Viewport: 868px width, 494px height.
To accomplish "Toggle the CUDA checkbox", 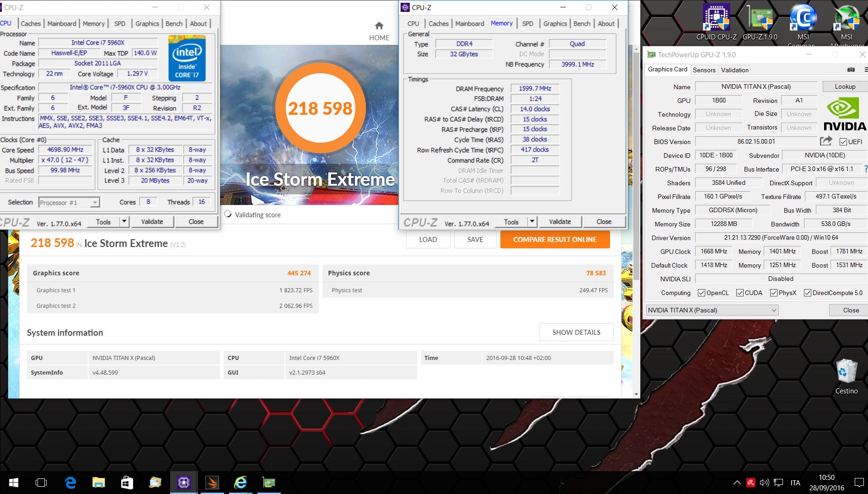I will (739, 293).
